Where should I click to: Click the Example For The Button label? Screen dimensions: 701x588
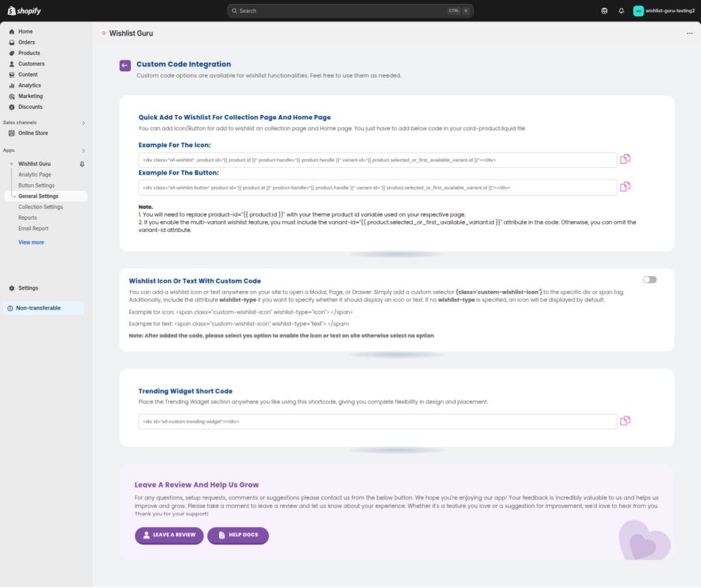click(x=179, y=173)
